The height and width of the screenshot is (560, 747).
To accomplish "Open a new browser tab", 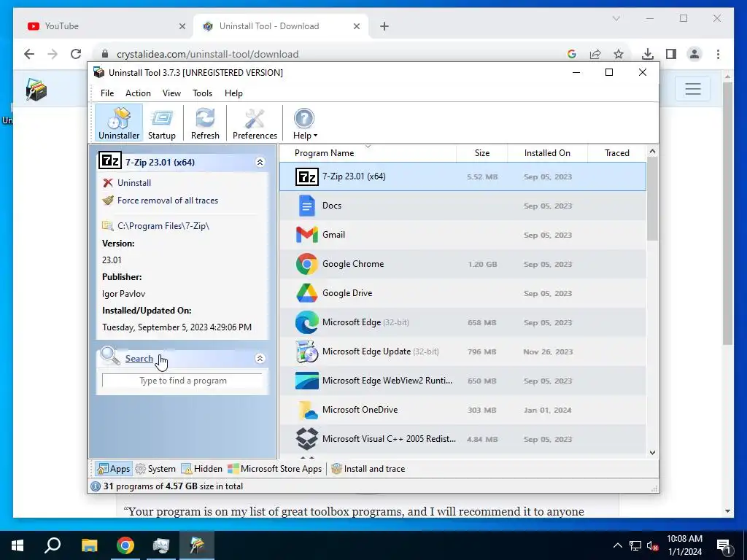I will [x=384, y=26].
